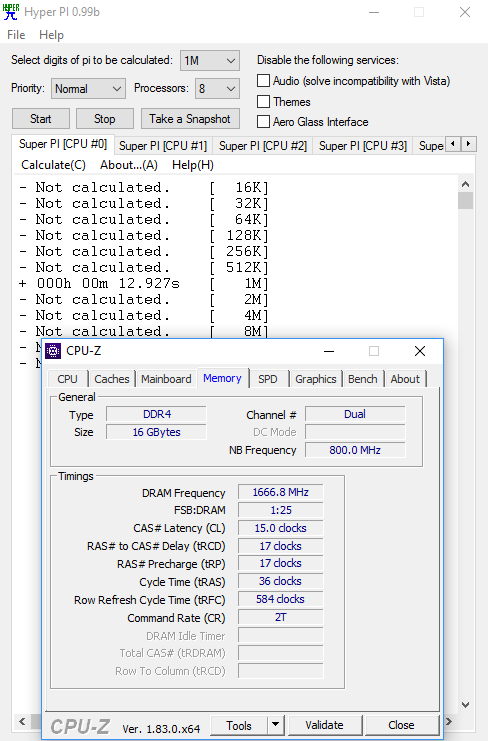This screenshot has width=488, height=741.
Task: Click the tRFC 584 clocks value
Action: pyautogui.click(x=281, y=599)
